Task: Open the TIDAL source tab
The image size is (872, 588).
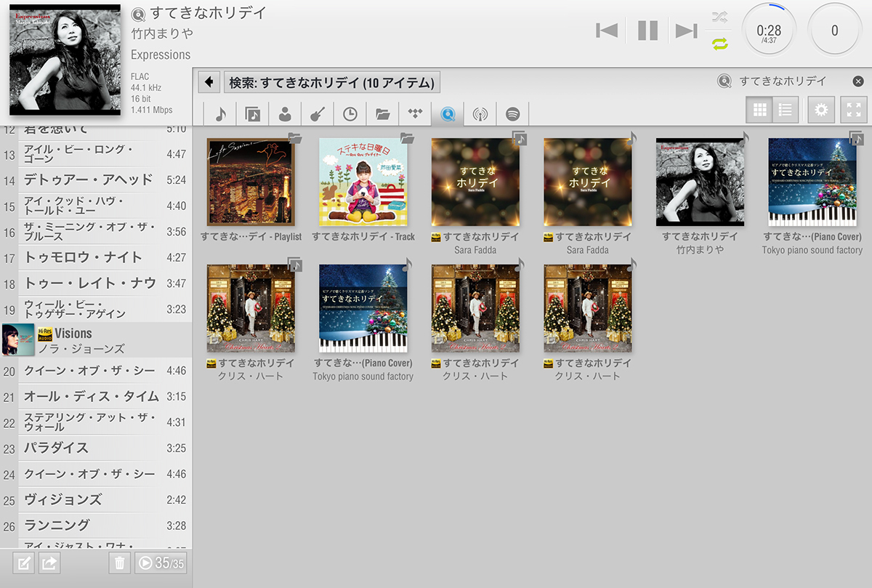Action: [415, 114]
